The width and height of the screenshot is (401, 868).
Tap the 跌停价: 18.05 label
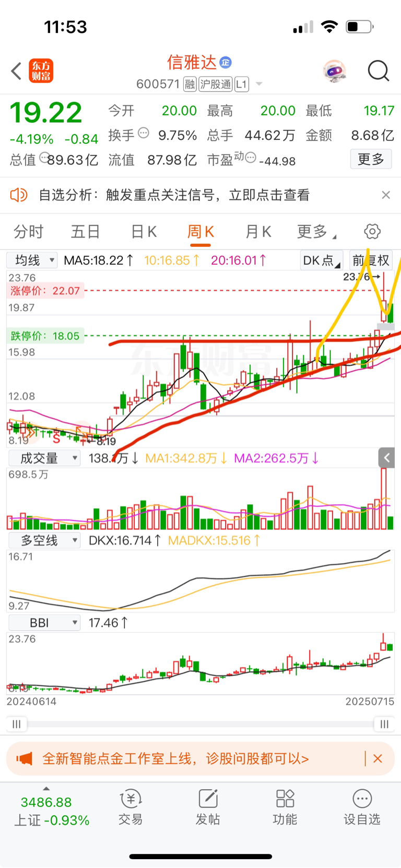pos(45,336)
